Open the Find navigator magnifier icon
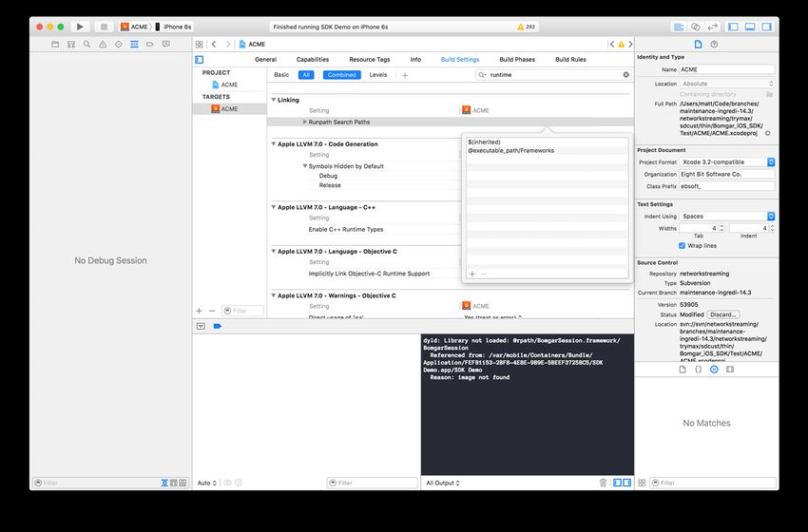The width and height of the screenshot is (808, 532). click(x=87, y=45)
